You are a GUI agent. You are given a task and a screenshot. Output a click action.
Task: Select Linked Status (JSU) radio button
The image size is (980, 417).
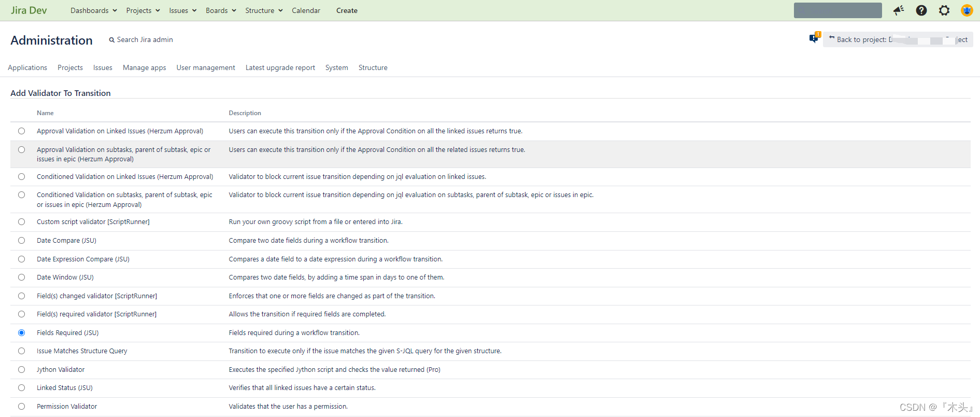(x=21, y=388)
